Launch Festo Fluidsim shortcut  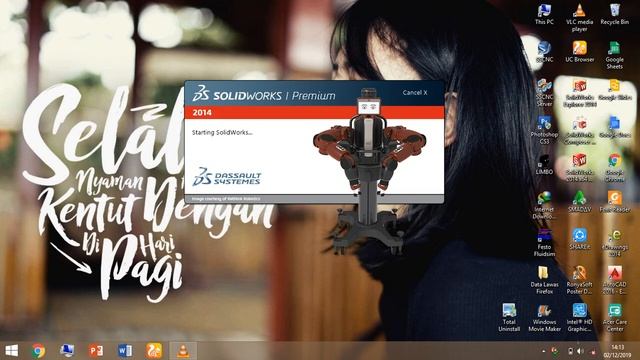[x=544, y=243]
